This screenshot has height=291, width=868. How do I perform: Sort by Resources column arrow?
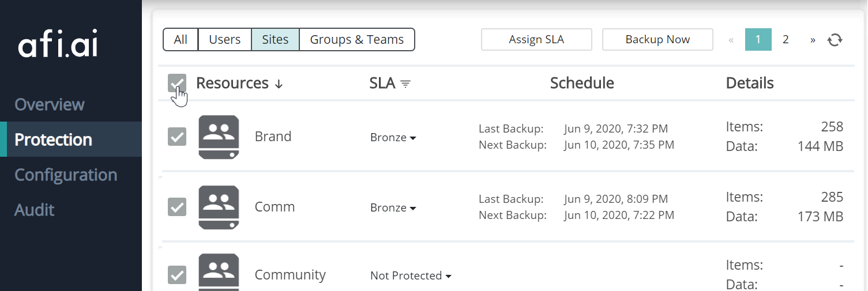click(x=279, y=84)
